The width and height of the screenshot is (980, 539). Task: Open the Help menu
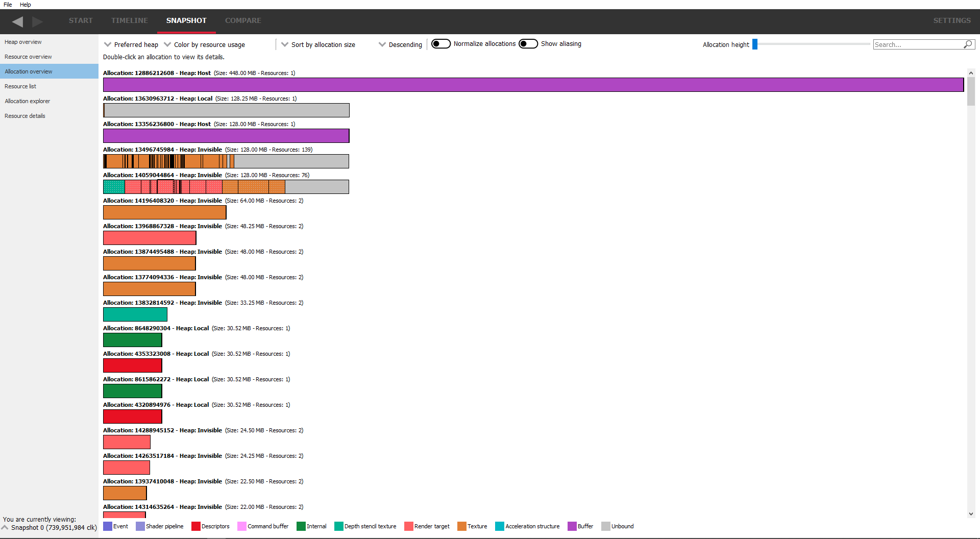coord(25,5)
